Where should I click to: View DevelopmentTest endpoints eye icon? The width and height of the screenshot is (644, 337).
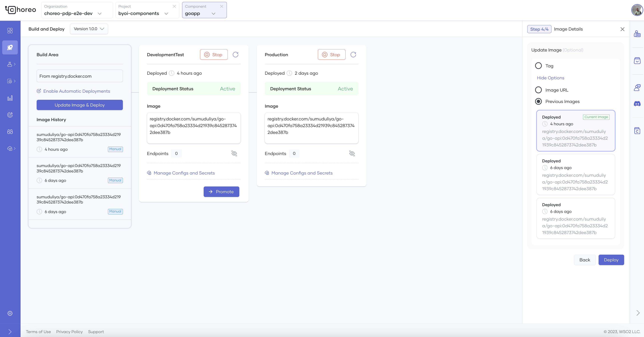point(234,154)
